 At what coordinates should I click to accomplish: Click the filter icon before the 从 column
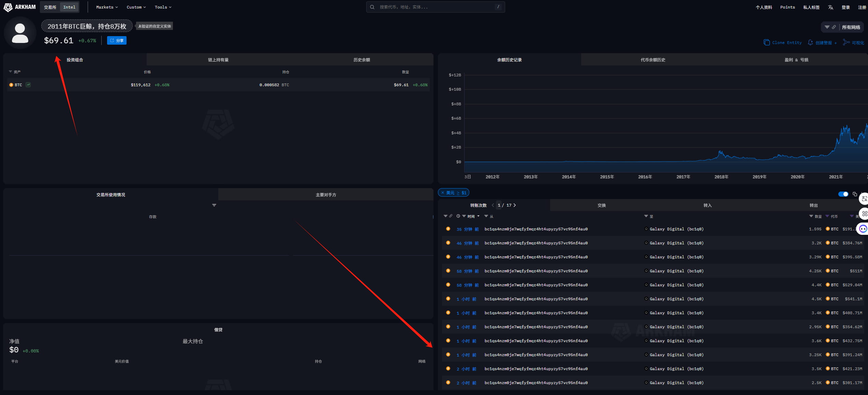(x=486, y=216)
